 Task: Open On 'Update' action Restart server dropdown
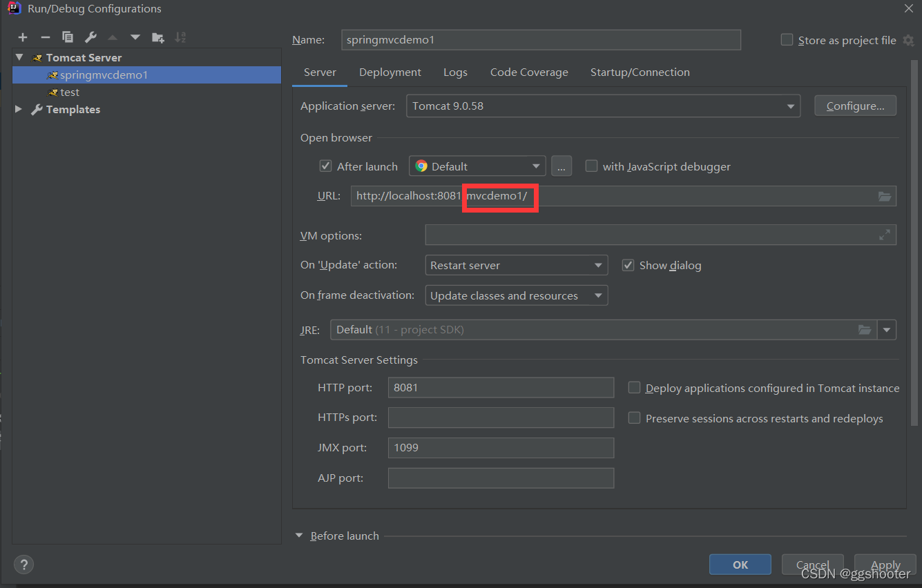click(x=517, y=265)
